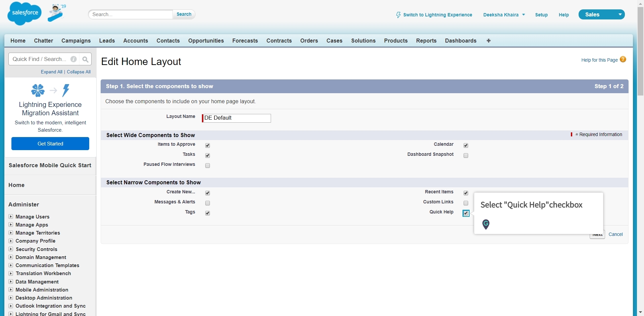Expand the Data Management node

tap(11, 281)
